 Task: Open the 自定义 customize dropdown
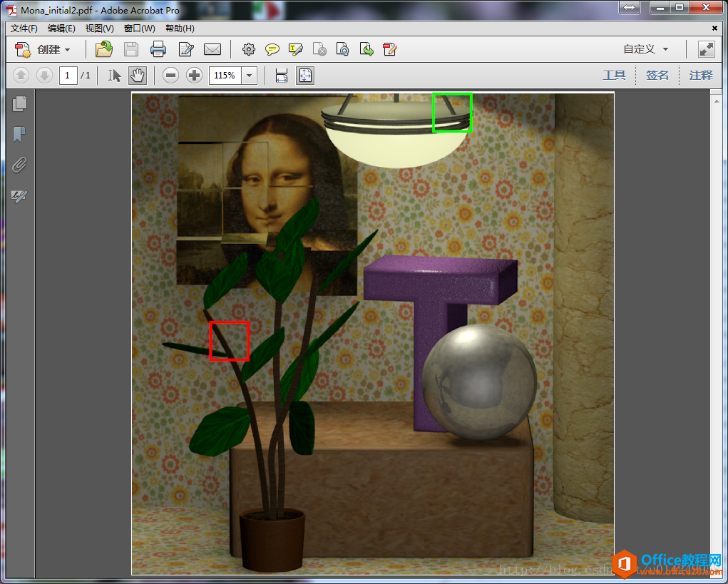[646, 49]
